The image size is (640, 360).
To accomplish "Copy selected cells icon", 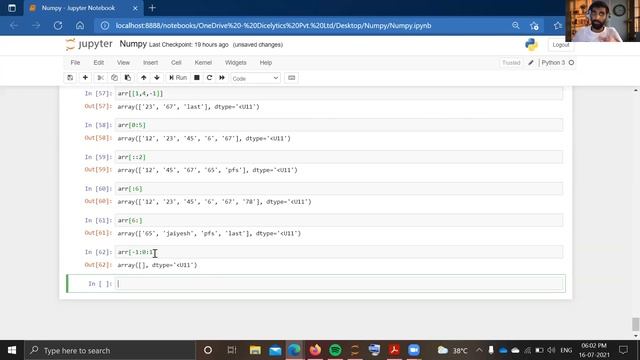I will pyautogui.click(x=114, y=78).
